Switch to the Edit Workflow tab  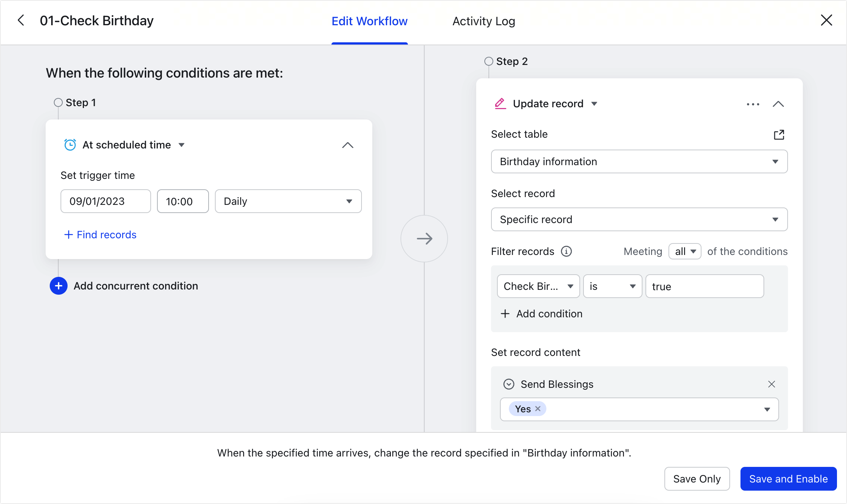[x=369, y=21]
